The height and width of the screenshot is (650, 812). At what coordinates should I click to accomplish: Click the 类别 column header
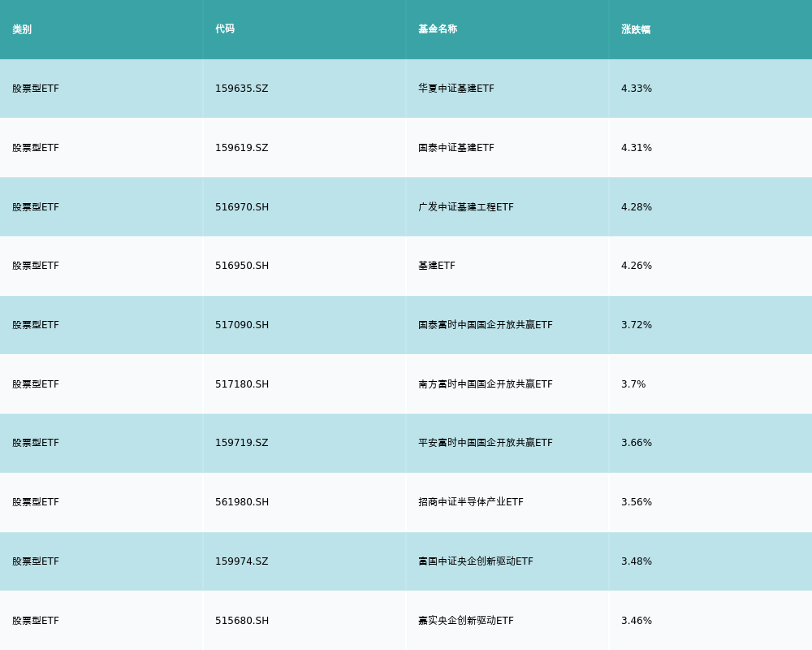(x=22, y=29)
